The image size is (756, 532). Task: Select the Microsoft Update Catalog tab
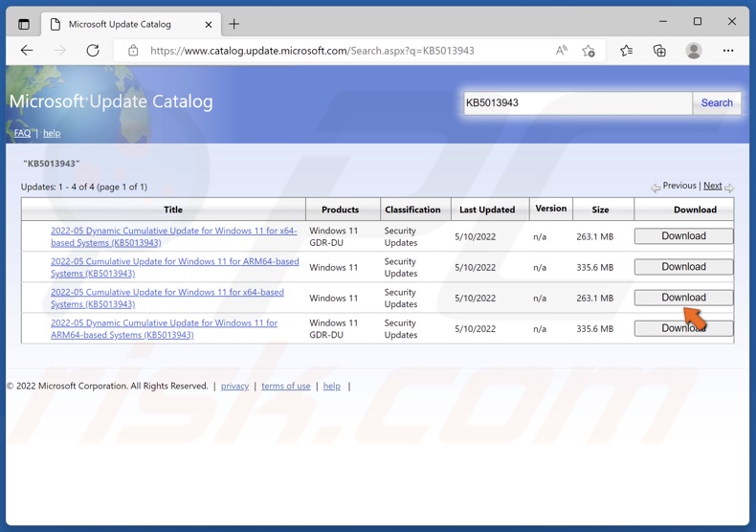(131, 24)
